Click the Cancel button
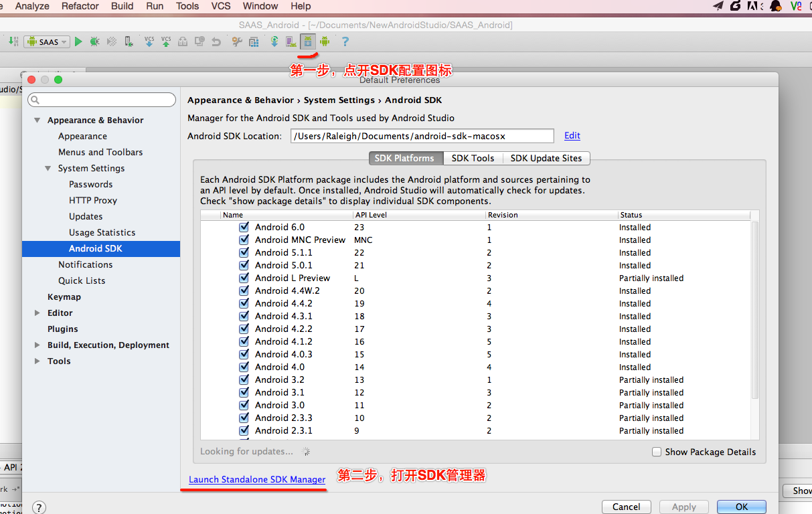 (x=627, y=507)
